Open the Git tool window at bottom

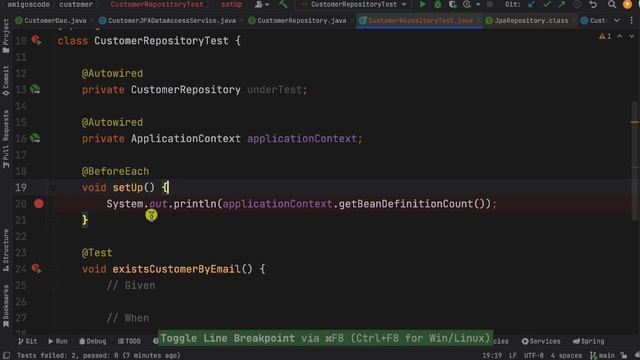27,341
